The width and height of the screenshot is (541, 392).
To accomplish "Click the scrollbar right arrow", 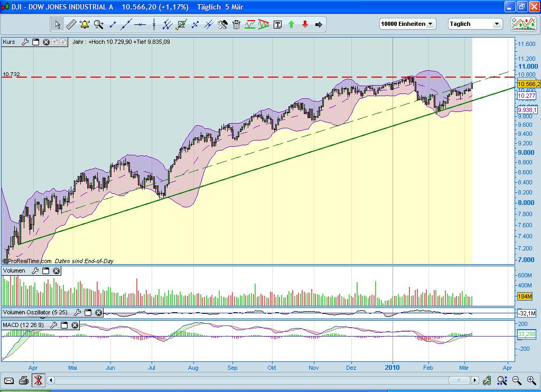I will click(x=475, y=380).
